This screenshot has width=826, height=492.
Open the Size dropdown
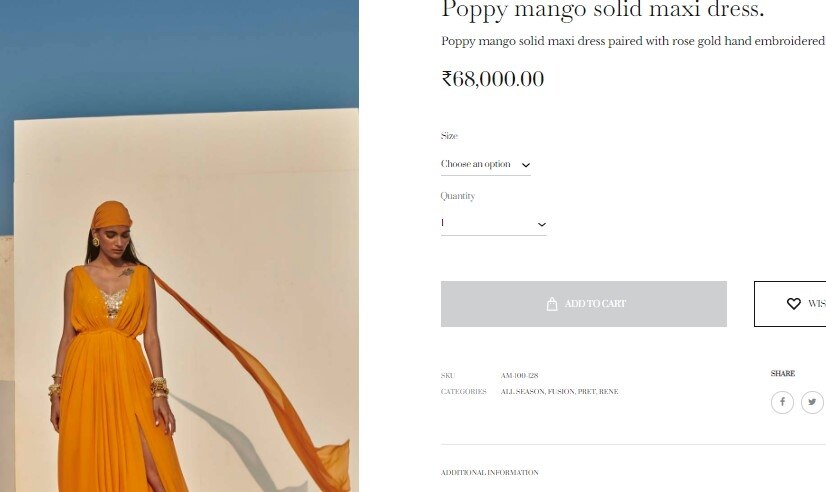[486, 164]
